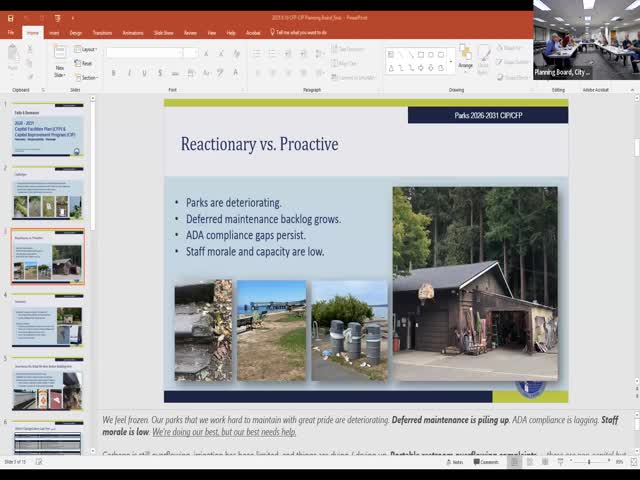This screenshot has height=480, width=640.
Task: Click the Undo arrow in the title bar
Action: [x=26, y=18]
